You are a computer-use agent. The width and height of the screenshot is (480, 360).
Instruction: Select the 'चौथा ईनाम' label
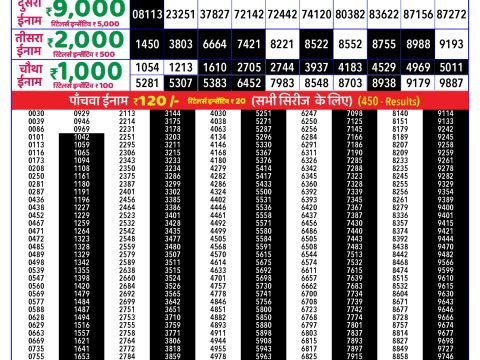30,75
